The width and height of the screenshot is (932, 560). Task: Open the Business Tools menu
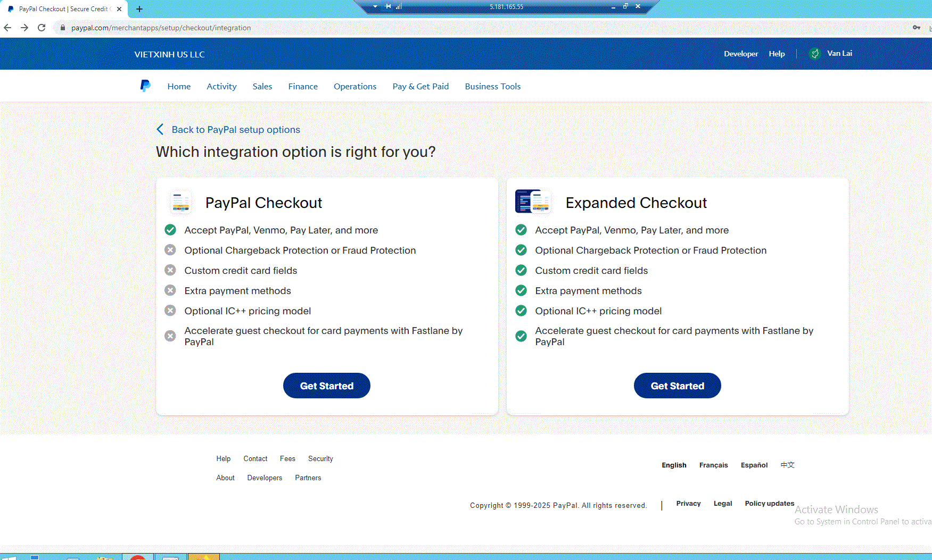coord(493,86)
